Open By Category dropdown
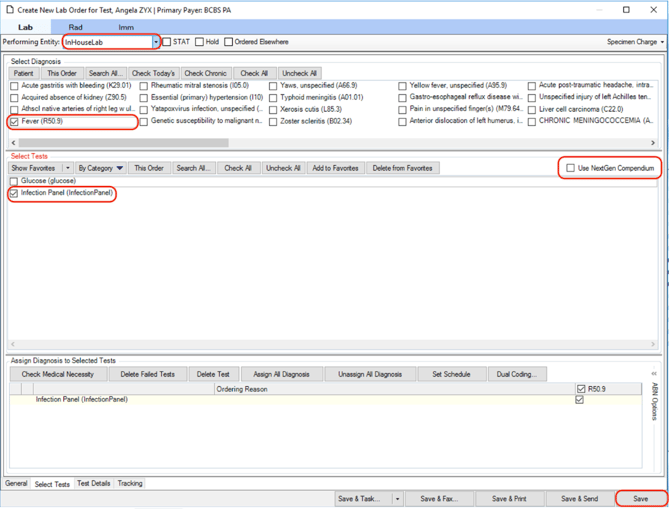Screen dimensions: 670x509 click(x=101, y=168)
